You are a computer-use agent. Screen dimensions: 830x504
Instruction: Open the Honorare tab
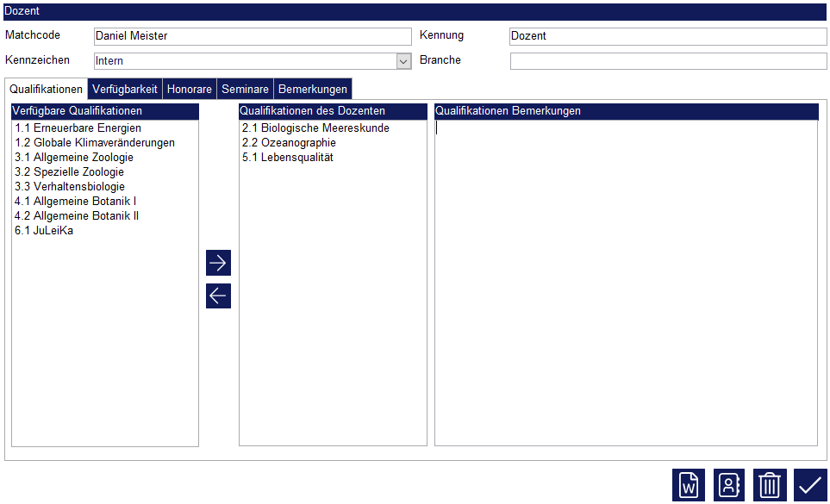189,90
